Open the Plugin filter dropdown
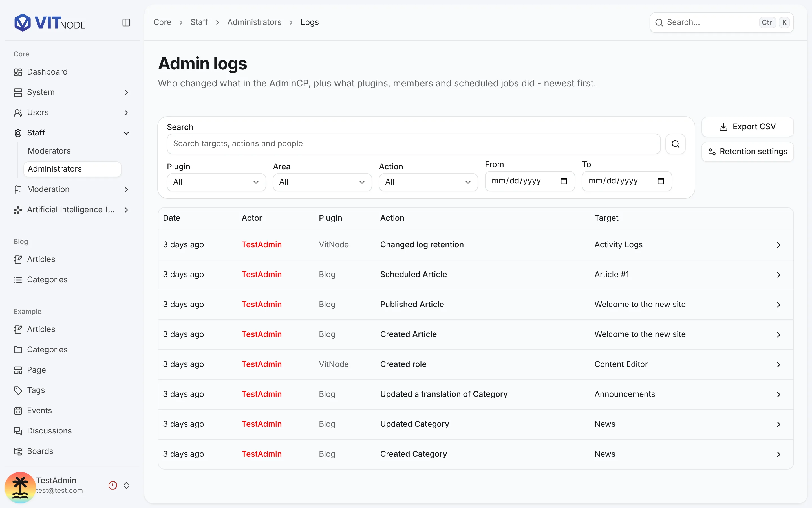Screen dimensions: 812x508 pyautogui.click(x=217, y=182)
